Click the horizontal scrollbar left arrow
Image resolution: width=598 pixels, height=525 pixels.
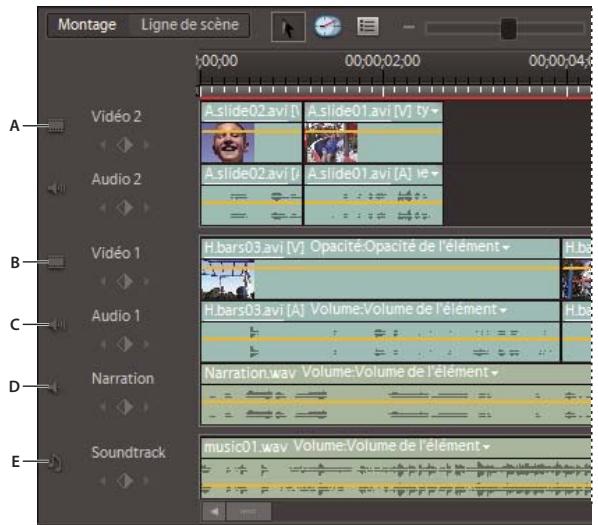pos(214,512)
